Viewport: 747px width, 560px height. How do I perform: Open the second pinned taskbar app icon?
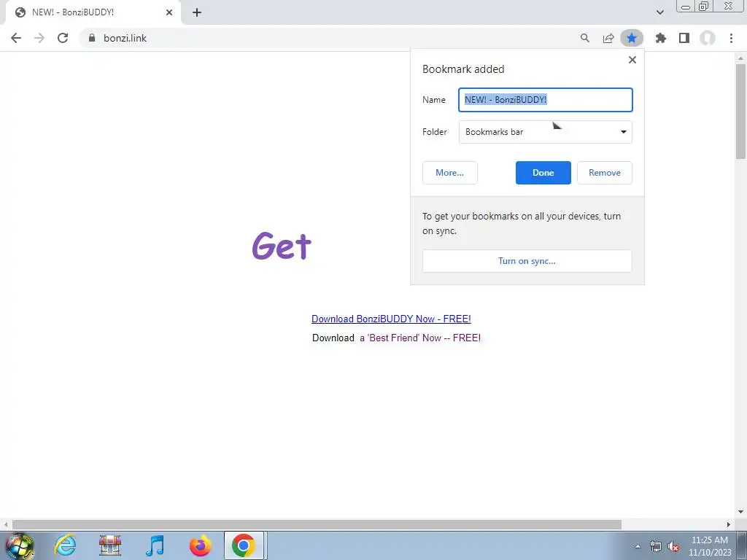[110, 545]
